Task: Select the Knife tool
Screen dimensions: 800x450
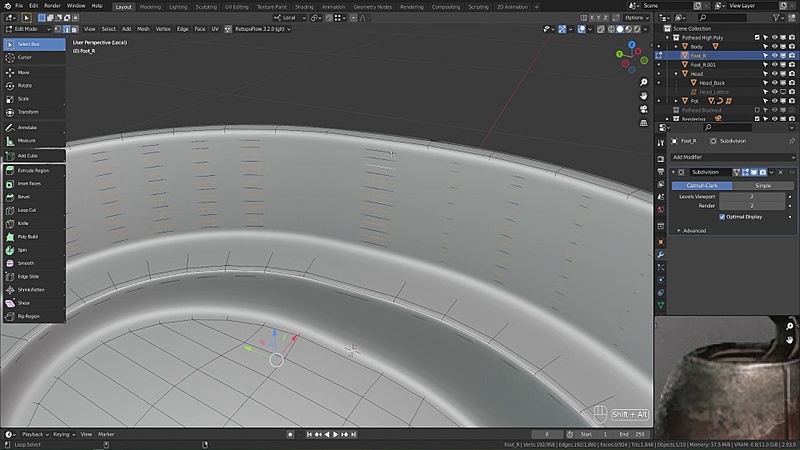Action: pos(34,223)
